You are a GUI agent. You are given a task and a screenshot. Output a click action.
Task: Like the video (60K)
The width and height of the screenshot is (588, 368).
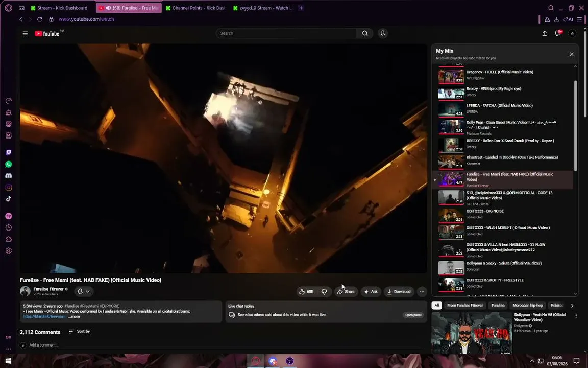306,292
